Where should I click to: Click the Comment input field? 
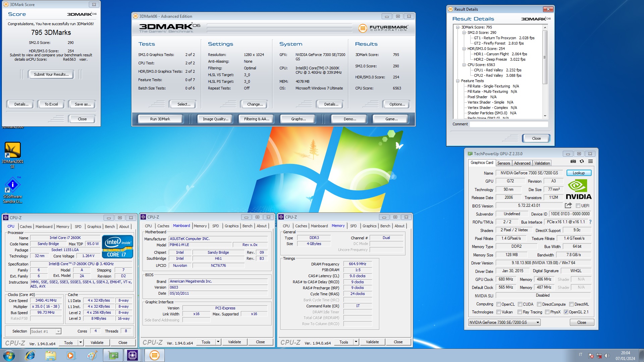coord(508,124)
